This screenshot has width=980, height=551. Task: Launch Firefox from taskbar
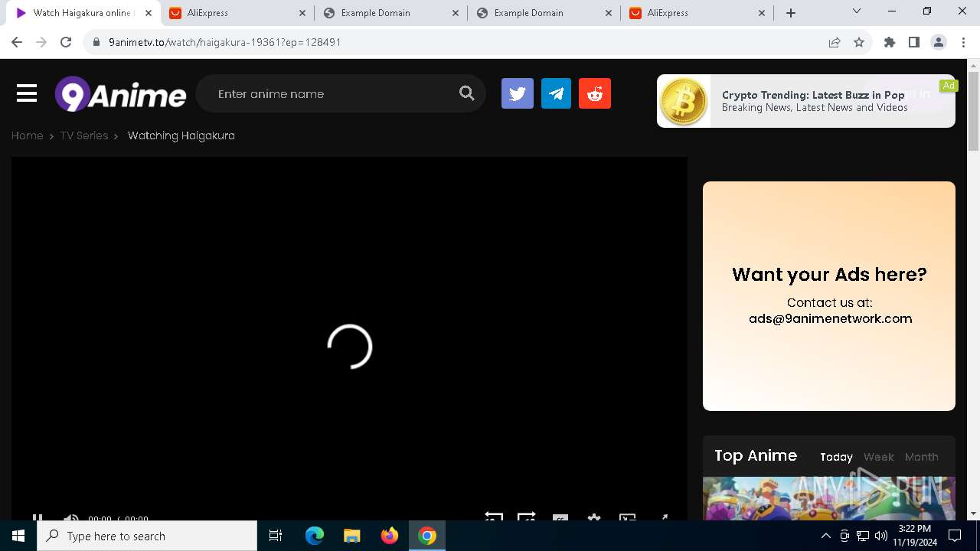point(390,536)
